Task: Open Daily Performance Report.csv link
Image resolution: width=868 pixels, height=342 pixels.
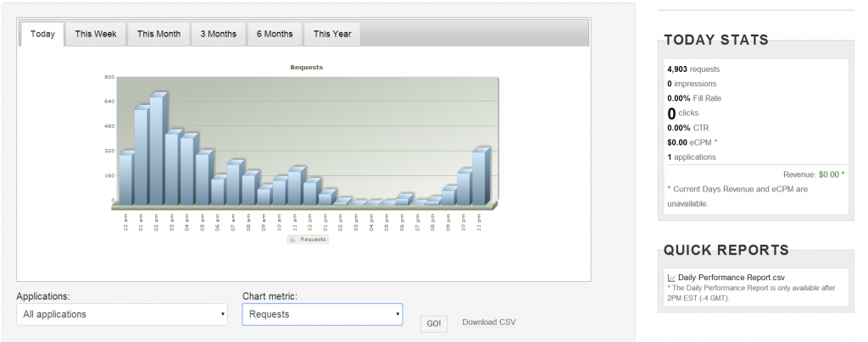Action: [x=731, y=278]
